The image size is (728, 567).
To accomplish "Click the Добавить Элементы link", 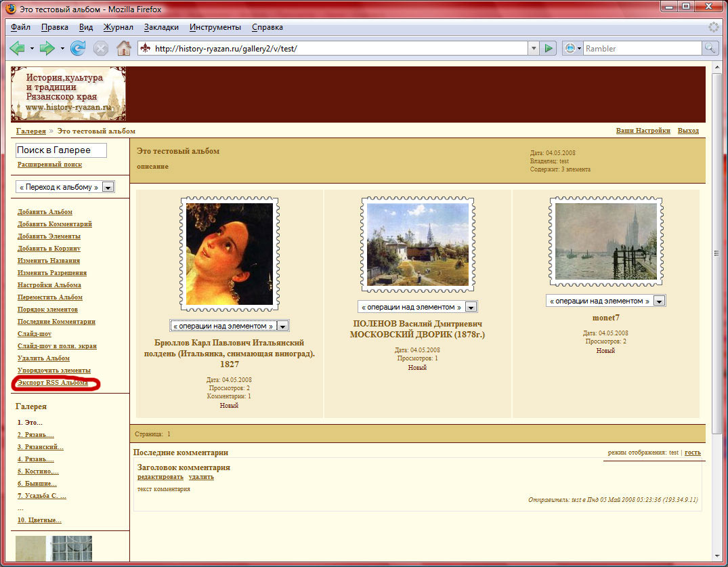I will pyautogui.click(x=49, y=236).
